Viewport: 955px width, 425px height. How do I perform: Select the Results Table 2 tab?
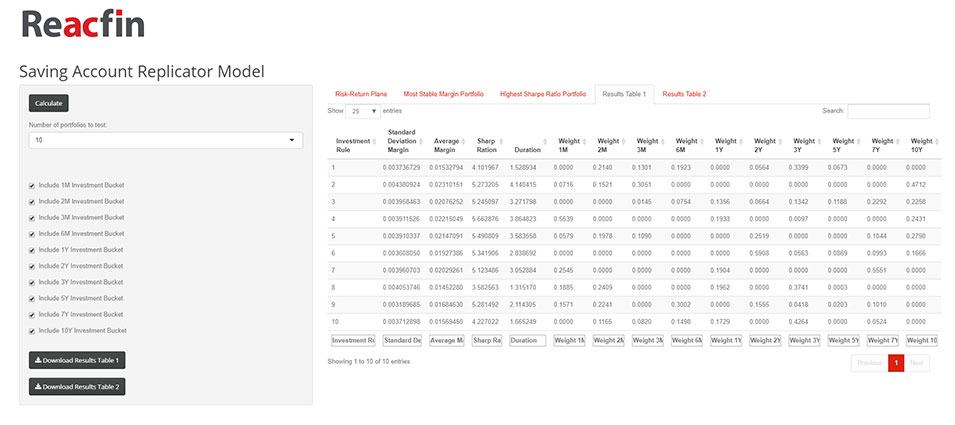[x=684, y=94]
